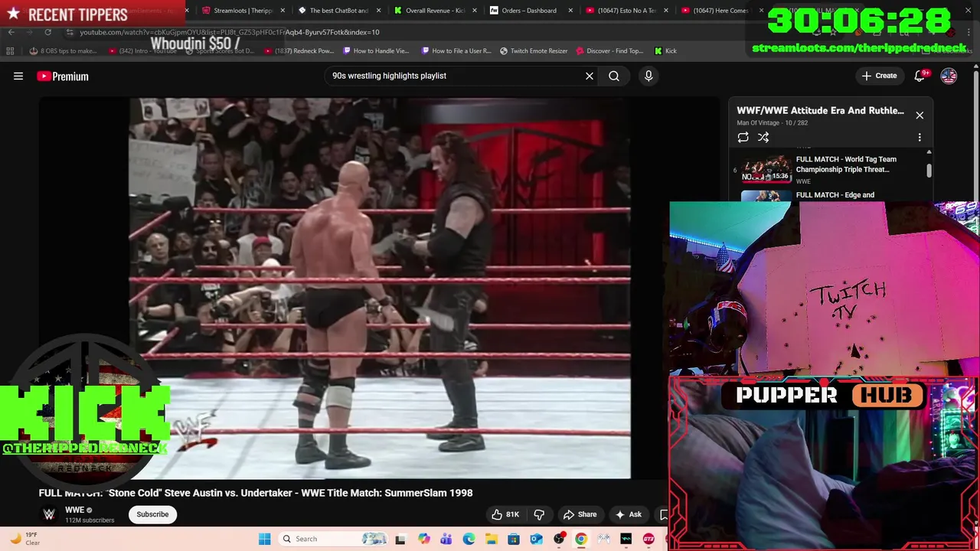Open File Explorer from the taskbar
The height and width of the screenshot is (551, 980).
click(492, 539)
